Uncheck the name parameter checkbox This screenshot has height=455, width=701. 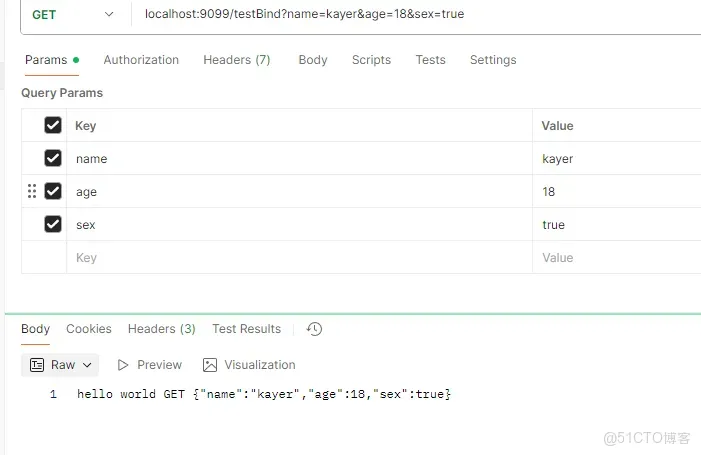pyautogui.click(x=53, y=158)
